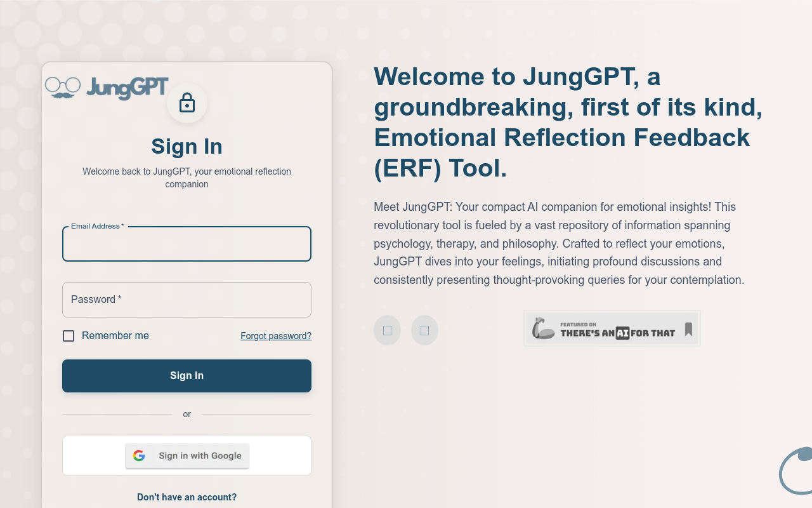Click the JungGPT wordmark logo

click(x=128, y=88)
